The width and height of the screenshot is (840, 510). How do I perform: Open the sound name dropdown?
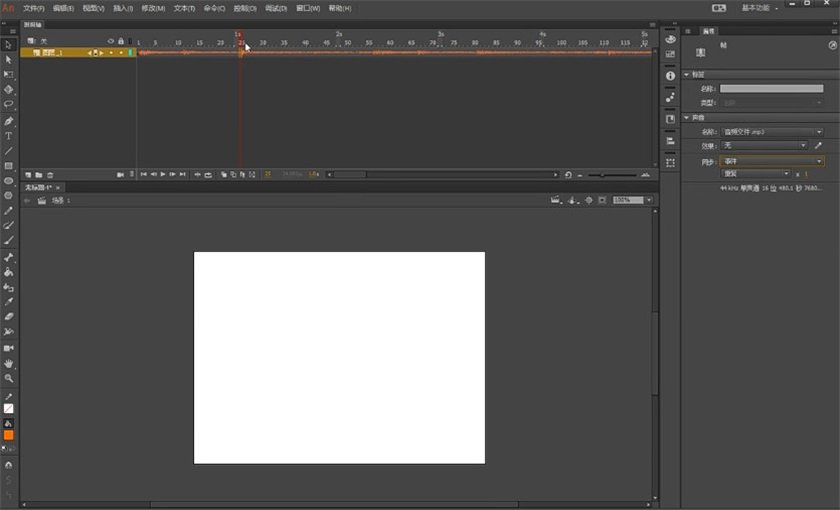tap(772, 132)
